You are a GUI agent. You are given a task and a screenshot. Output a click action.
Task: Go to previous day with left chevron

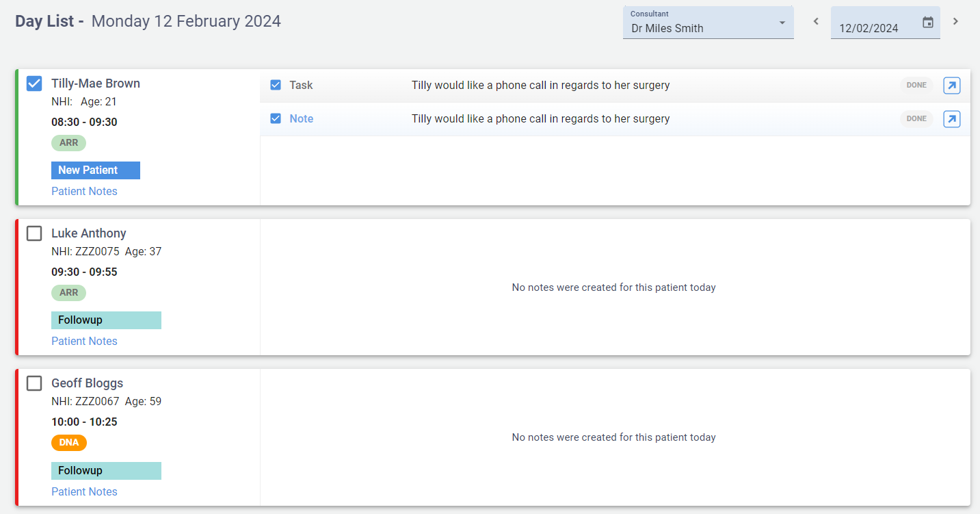[815, 22]
